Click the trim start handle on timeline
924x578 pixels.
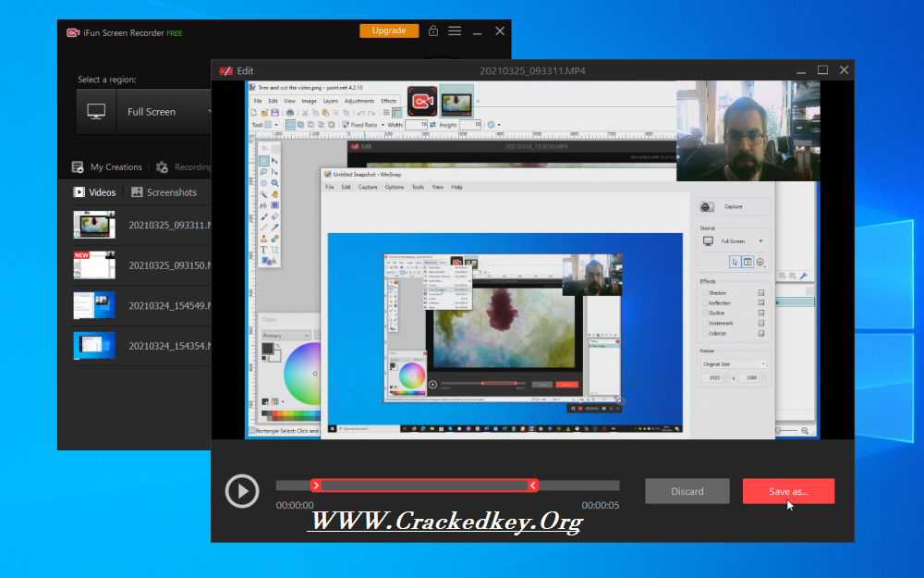pyautogui.click(x=316, y=486)
